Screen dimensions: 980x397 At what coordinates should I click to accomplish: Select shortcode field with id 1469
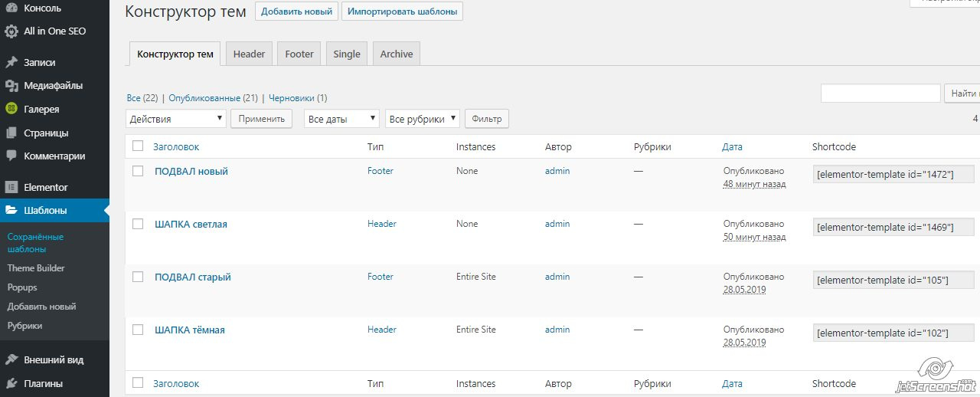click(x=893, y=228)
